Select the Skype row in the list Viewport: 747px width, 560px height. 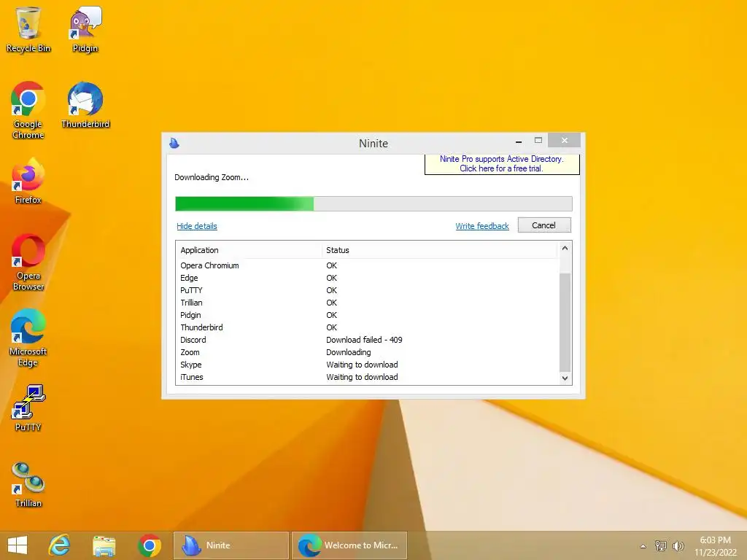(x=368, y=365)
